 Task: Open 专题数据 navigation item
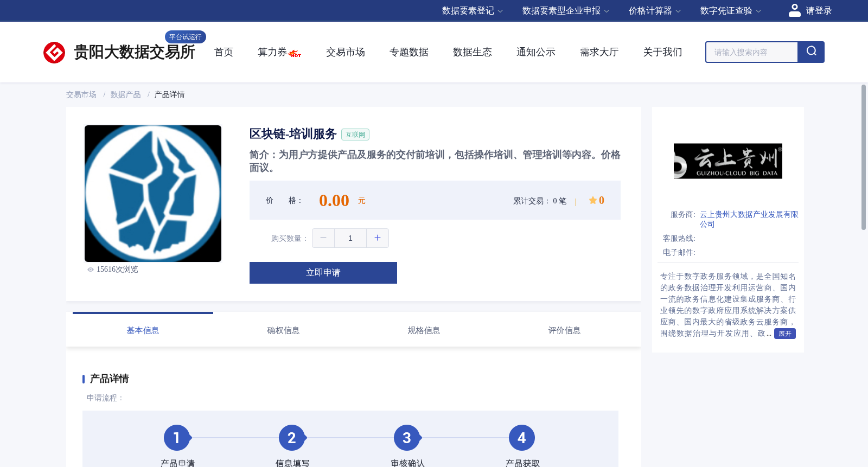409,52
